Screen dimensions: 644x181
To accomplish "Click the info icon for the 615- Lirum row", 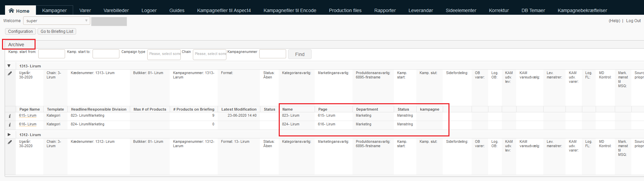I will (10, 116).
